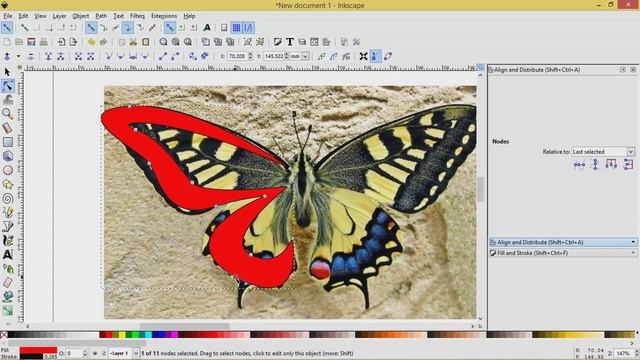Select the Paint bucket tool
Viewport: 640px width, 360px height.
click(7, 296)
